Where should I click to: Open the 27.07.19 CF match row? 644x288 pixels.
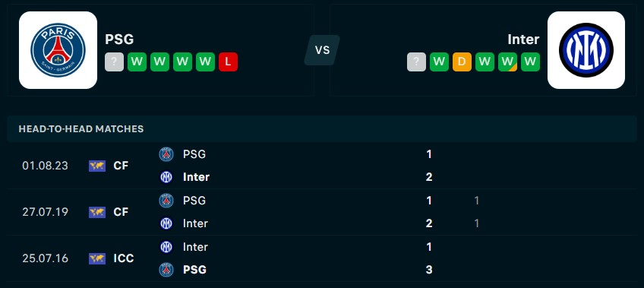pos(322,212)
